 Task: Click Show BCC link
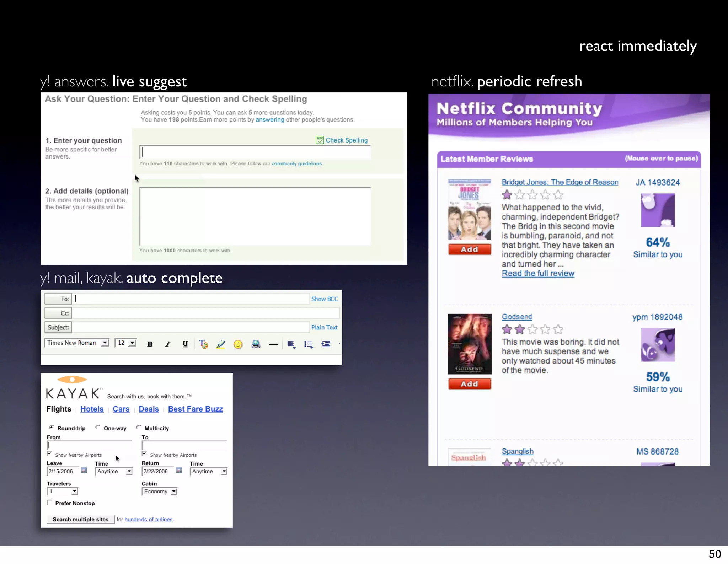point(325,299)
